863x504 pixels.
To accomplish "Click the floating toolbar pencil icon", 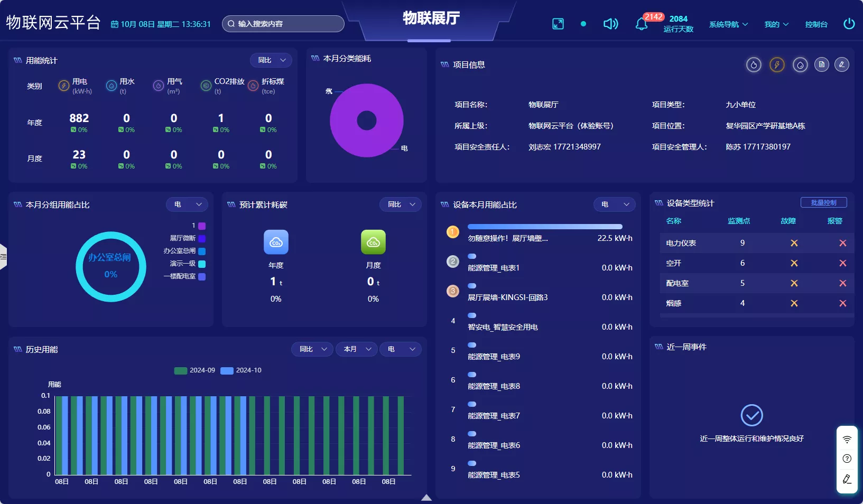I will 847,479.
